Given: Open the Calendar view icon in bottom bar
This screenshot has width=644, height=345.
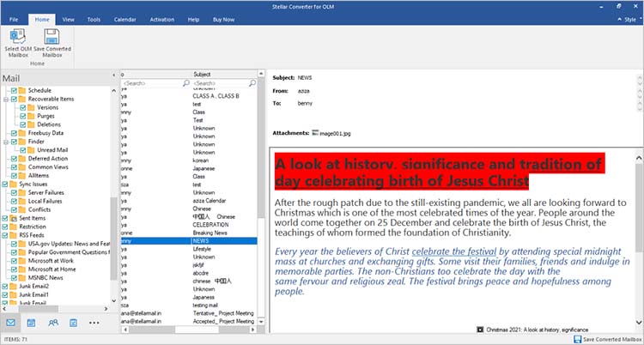Looking at the screenshot, I should pos(32,322).
